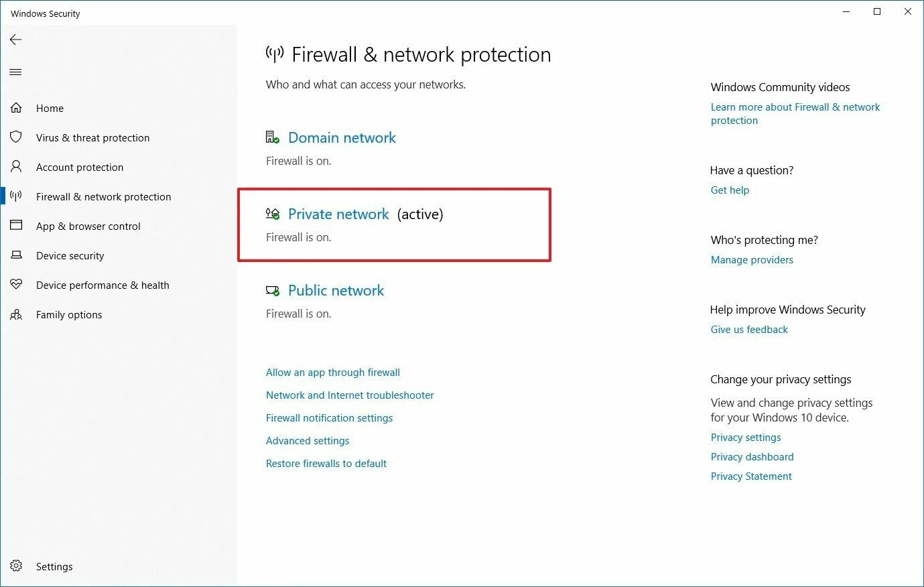Click the App & browser control window icon
The height and width of the screenshot is (587, 924).
(16, 226)
